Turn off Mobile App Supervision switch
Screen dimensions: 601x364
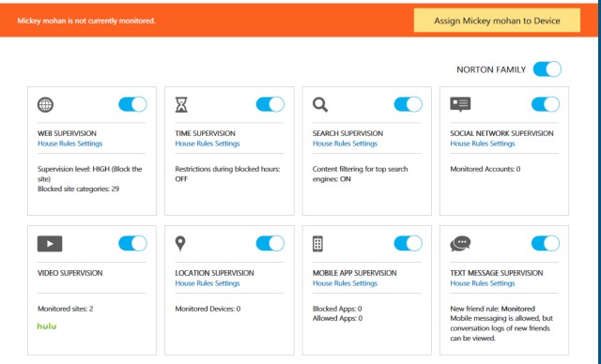click(408, 243)
